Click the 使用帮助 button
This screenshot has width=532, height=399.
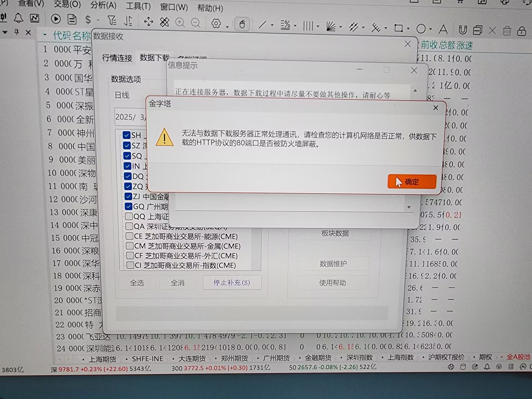[x=332, y=283]
